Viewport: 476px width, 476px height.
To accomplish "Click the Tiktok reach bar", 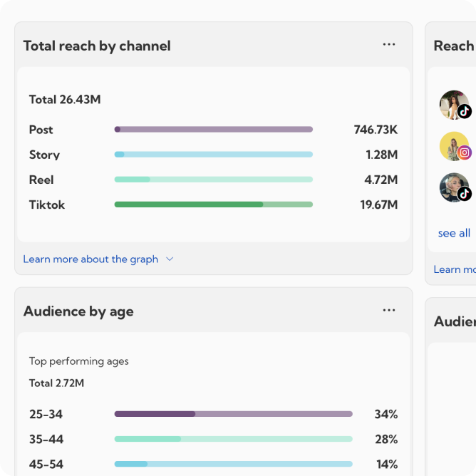I will pyautogui.click(x=213, y=205).
